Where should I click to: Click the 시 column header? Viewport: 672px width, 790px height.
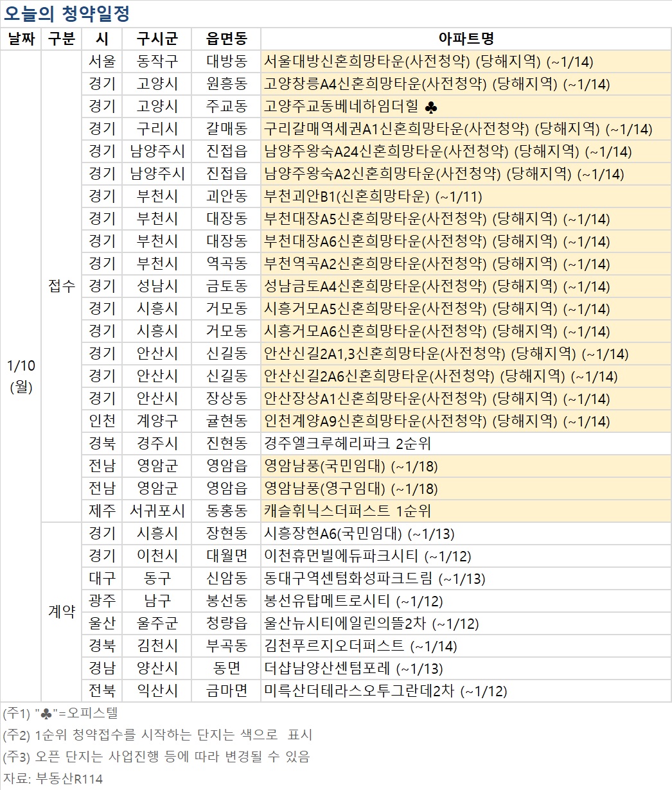click(102, 39)
